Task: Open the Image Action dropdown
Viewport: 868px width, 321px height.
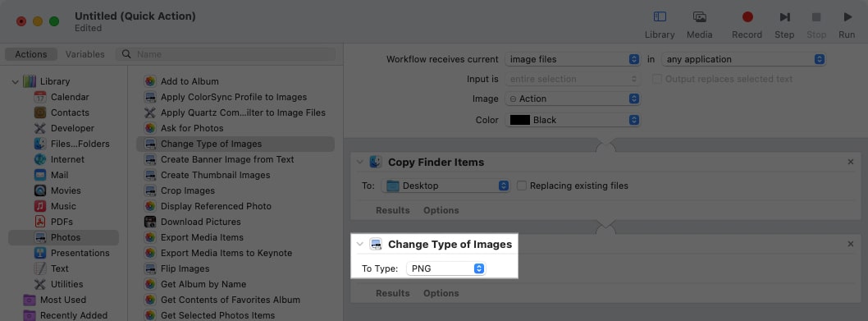Action: [573, 99]
